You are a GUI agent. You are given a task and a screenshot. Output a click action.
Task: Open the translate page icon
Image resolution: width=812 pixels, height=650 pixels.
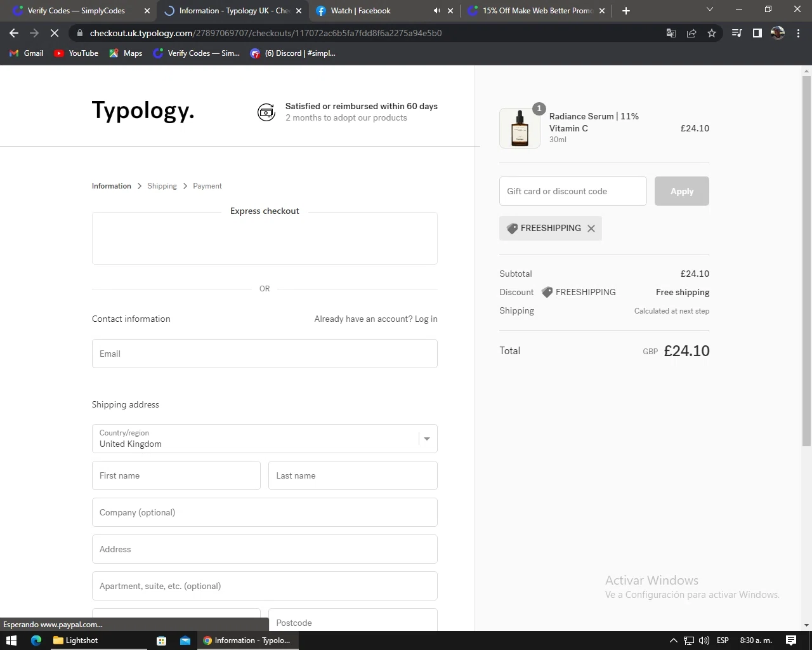tap(671, 33)
